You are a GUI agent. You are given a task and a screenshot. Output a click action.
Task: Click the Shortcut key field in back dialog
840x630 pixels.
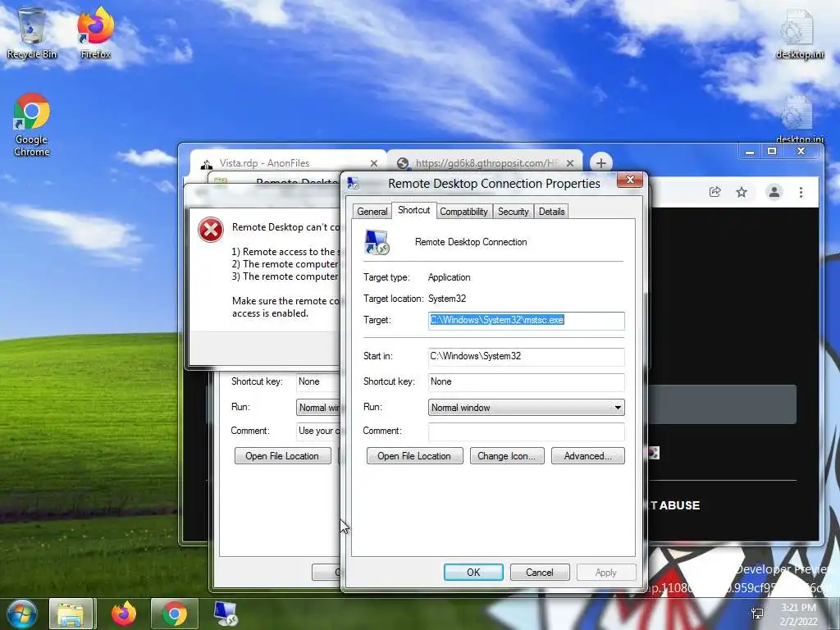coord(318,382)
